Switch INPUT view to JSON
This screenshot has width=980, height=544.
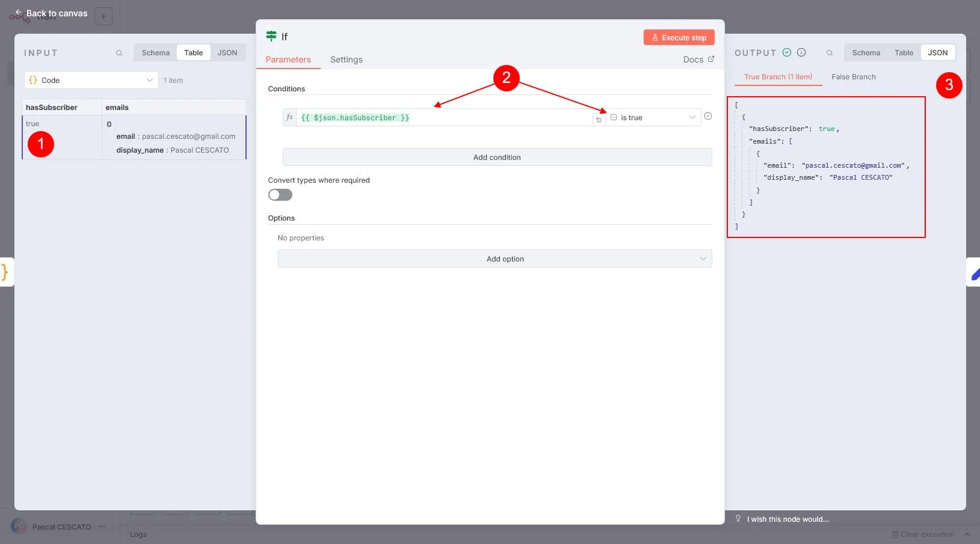(x=227, y=53)
